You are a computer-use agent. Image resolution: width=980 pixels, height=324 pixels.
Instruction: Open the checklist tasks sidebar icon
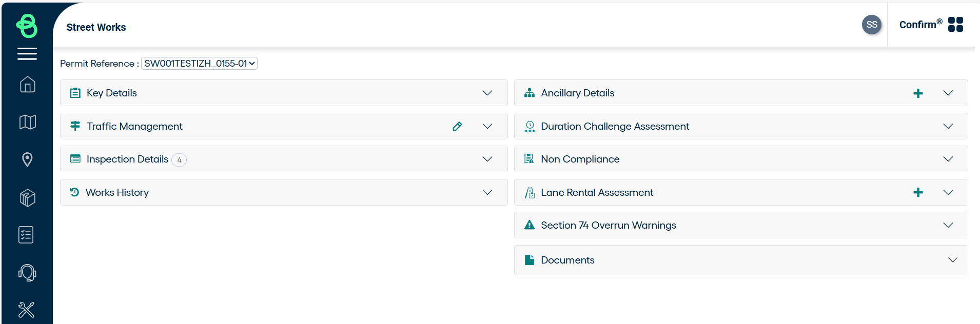[x=26, y=235]
